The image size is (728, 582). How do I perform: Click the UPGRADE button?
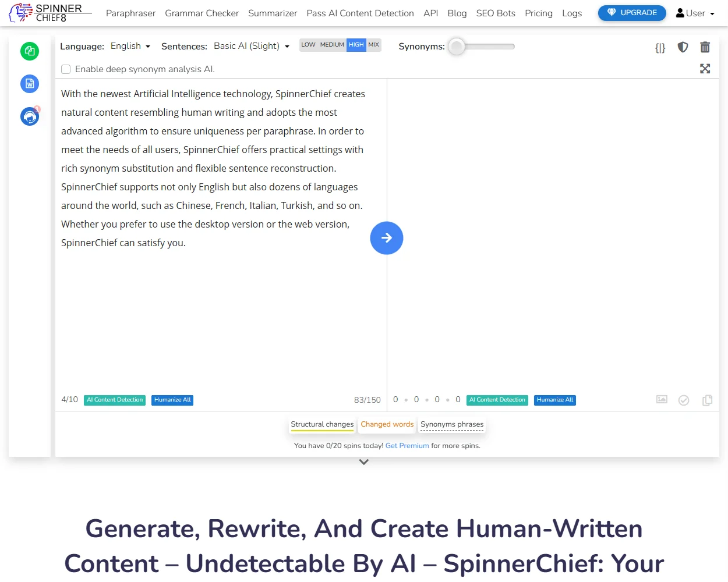pos(632,13)
